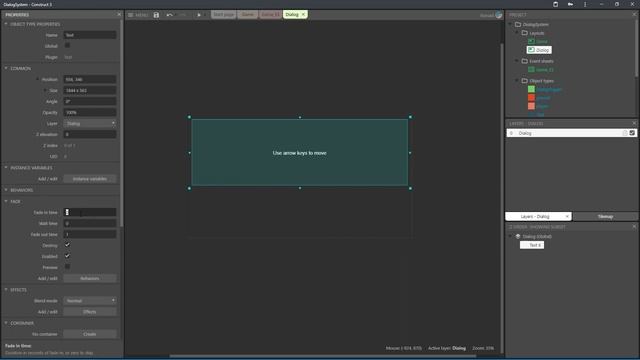This screenshot has height=360, width=640.
Task: Click the Fade in time input field
Action: coord(90,212)
